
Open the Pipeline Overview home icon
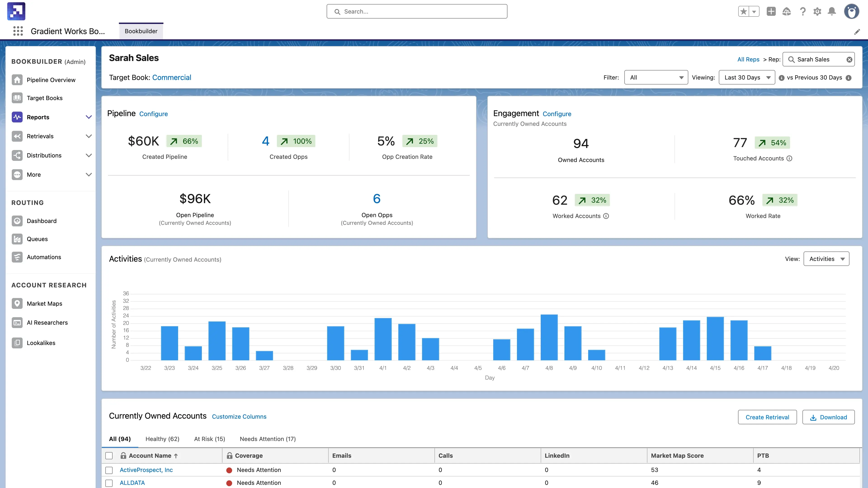point(17,80)
